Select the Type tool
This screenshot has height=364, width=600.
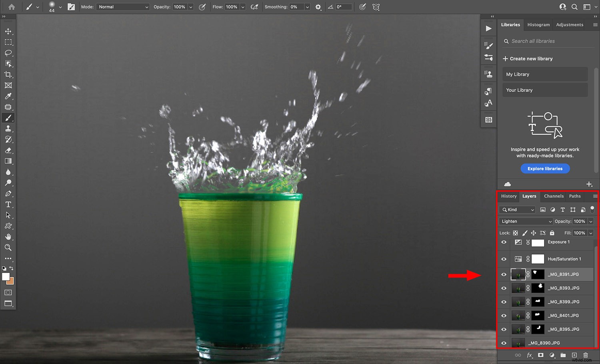(x=8, y=204)
